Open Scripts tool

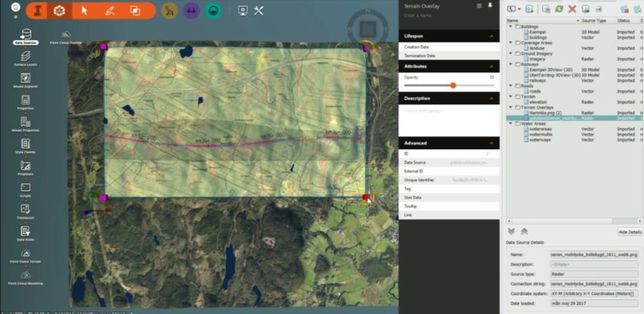tap(26, 190)
